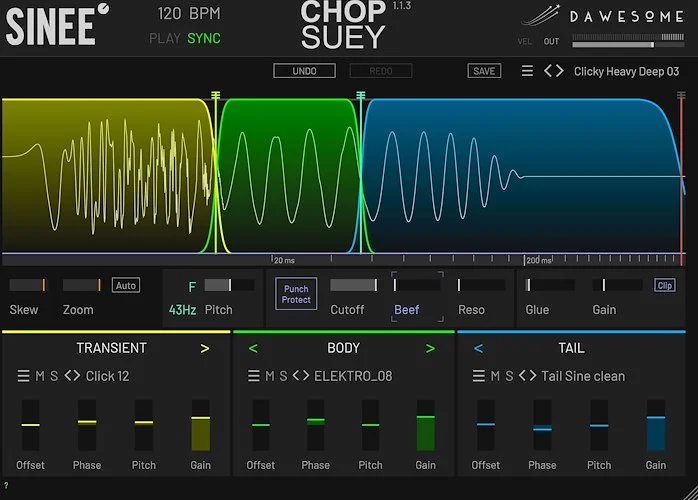The image size is (698, 500).
Task: Click Body section left green arrow
Action: (x=253, y=348)
